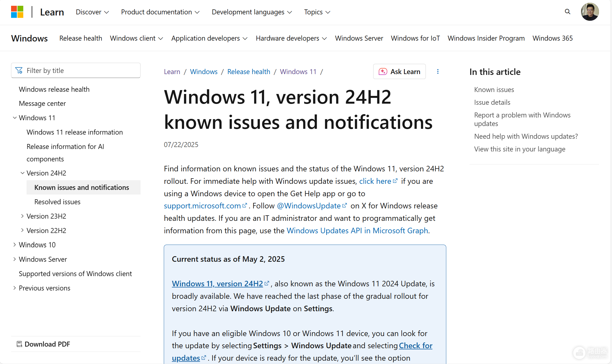
Task: Click Windows in the breadcrumb
Action: pos(204,72)
